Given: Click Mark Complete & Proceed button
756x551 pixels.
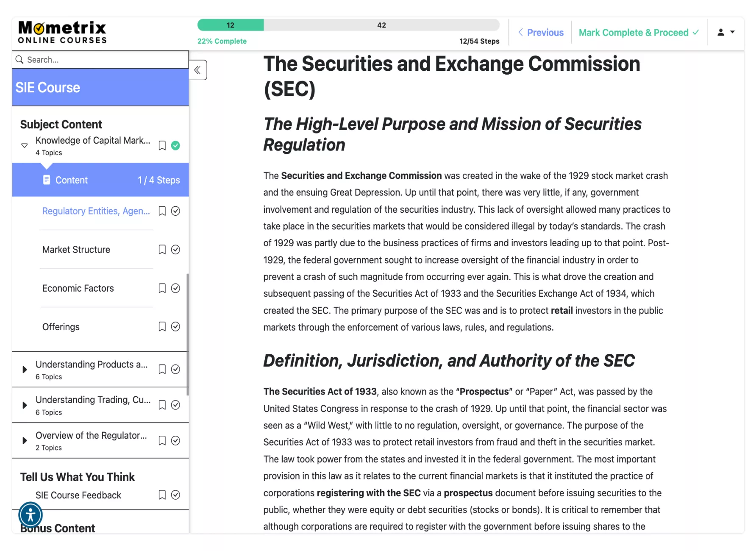Looking at the screenshot, I should (x=638, y=33).
